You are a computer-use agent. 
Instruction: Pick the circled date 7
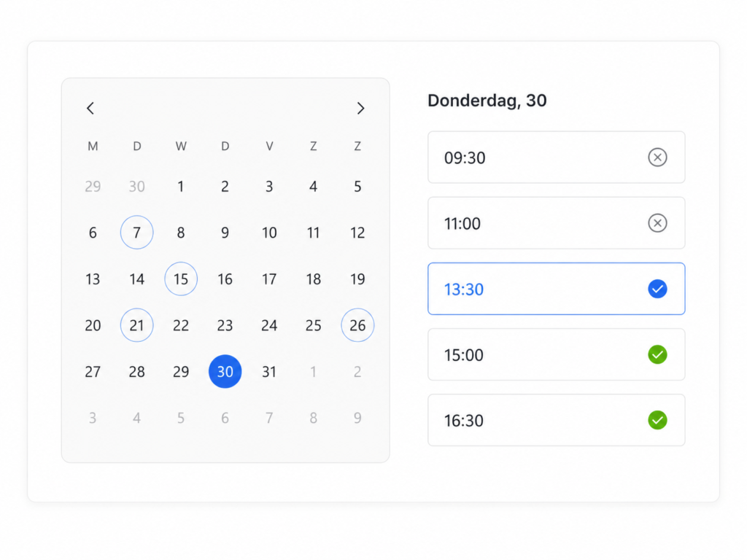(136, 233)
